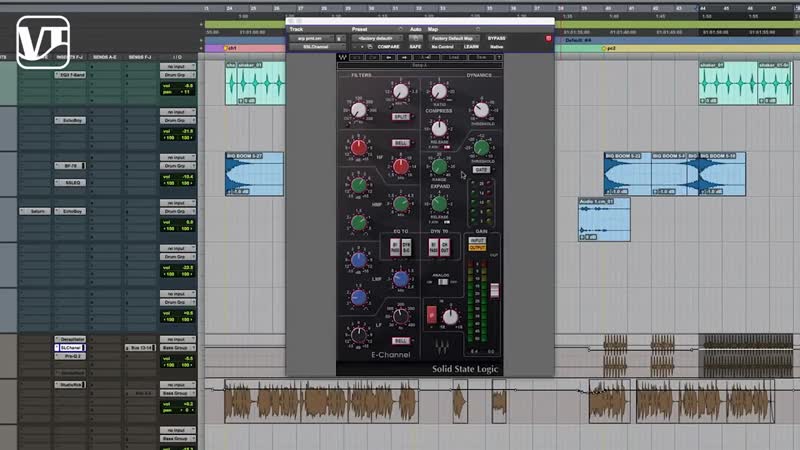Adjust the LMF frequency blue knob
The height and width of the screenshot is (450, 800).
pyautogui.click(x=401, y=279)
